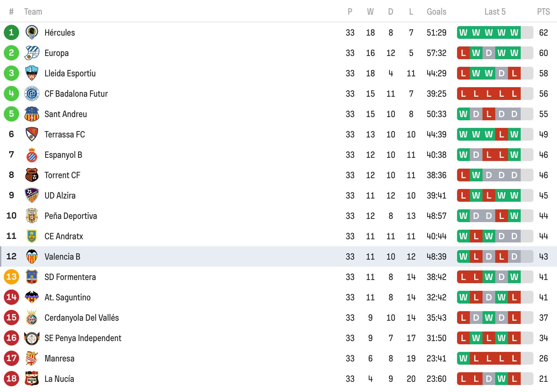The image size is (557, 392).
Task: Click the Espanyol B club crest
Action: pos(32,155)
